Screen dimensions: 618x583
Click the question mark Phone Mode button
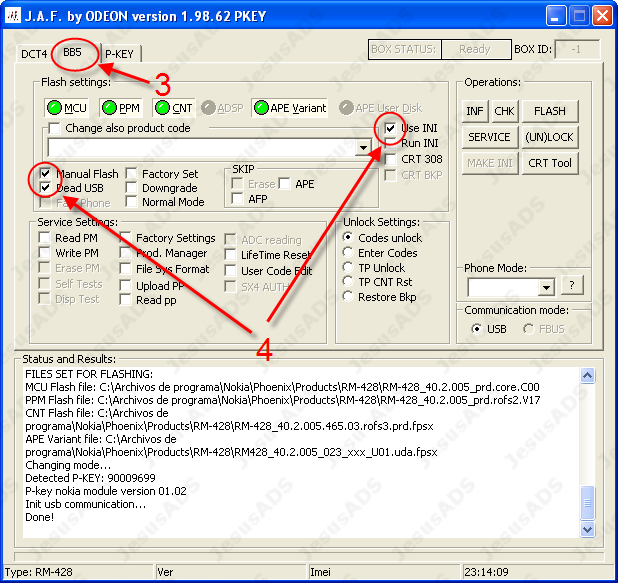coord(571,285)
